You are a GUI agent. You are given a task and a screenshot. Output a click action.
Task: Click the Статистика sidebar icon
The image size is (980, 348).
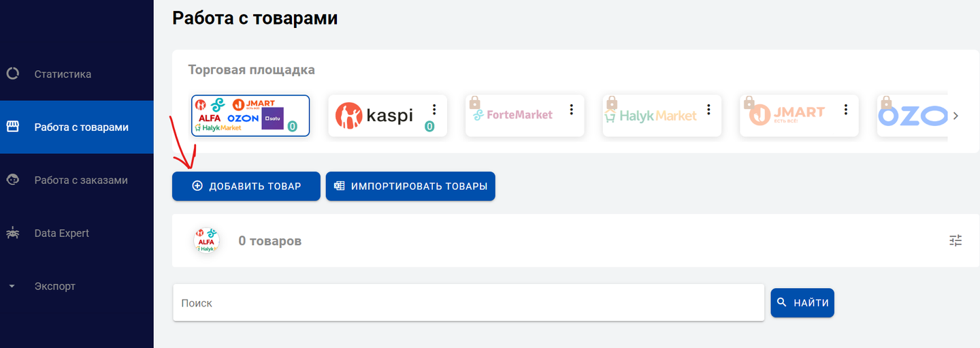12,74
